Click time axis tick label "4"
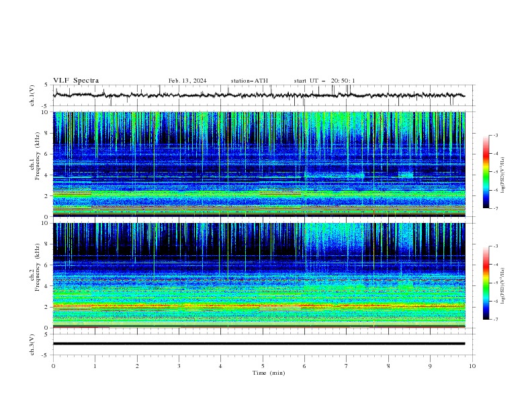Viewport: 532px width, 411px height. point(220,366)
